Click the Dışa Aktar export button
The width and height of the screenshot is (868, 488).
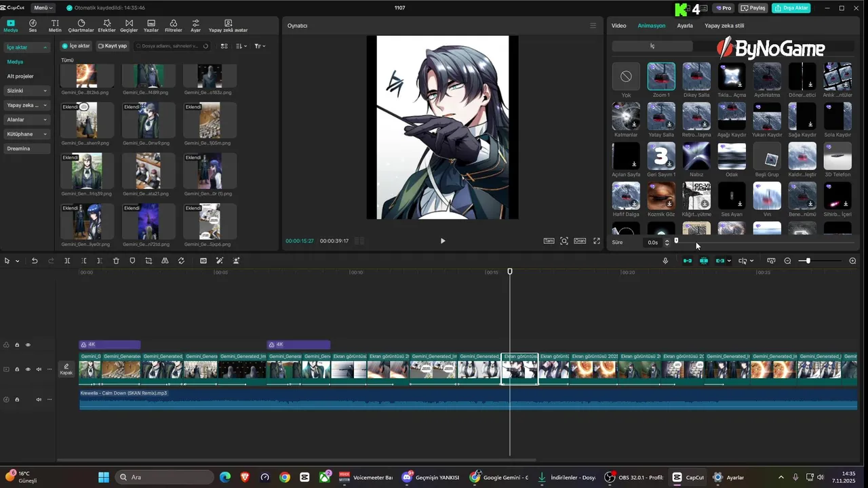click(791, 7)
